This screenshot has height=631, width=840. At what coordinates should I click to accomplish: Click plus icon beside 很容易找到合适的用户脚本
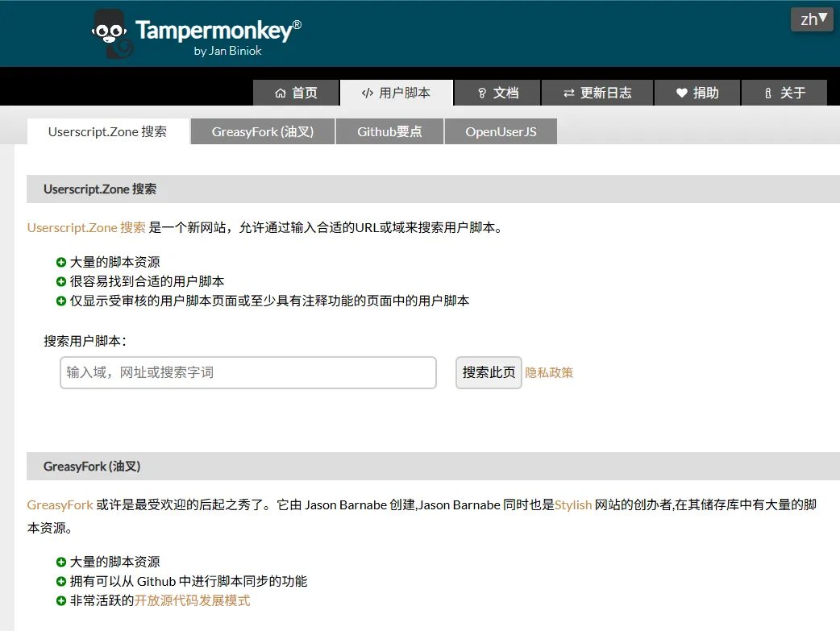(61, 282)
